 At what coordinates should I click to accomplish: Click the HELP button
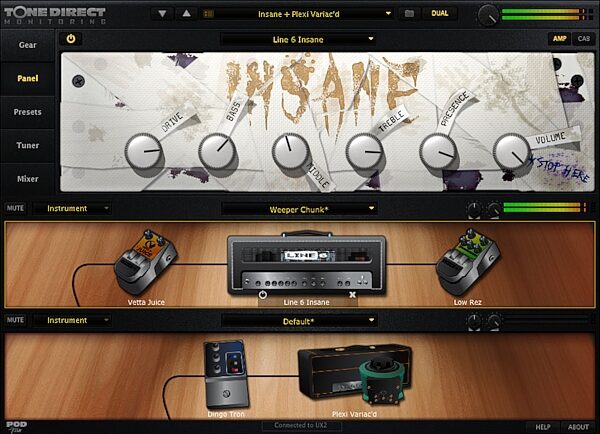tap(543, 427)
